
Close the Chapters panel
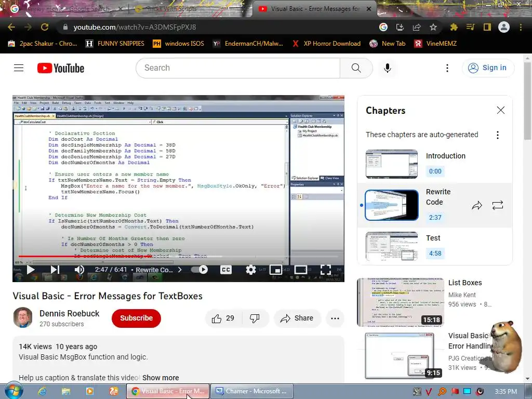coord(500,110)
